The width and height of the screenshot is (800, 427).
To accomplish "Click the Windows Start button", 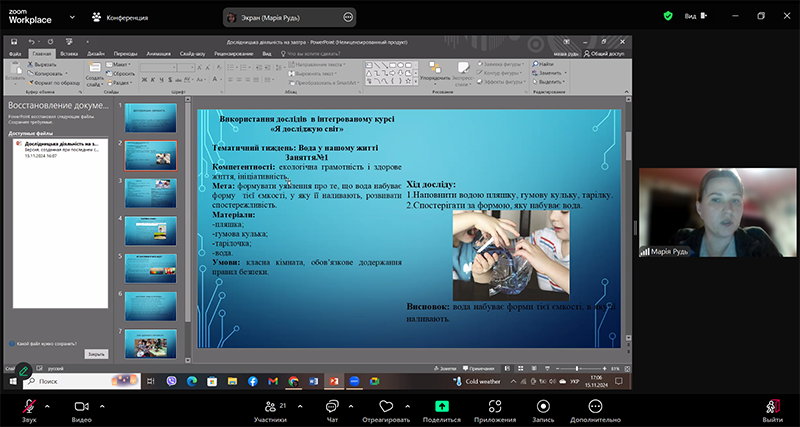I will pyautogui.click(x=13, y=381).
